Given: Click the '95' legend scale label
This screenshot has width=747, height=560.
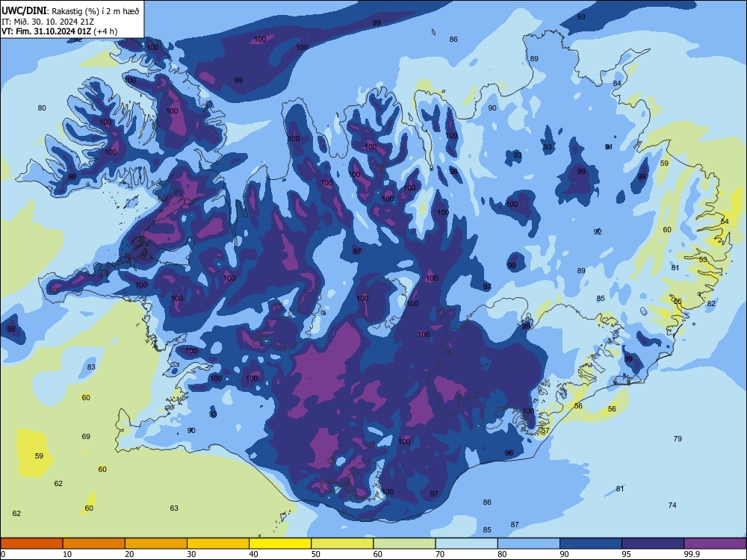Looking at the screenshot, I should pos(626,554).
